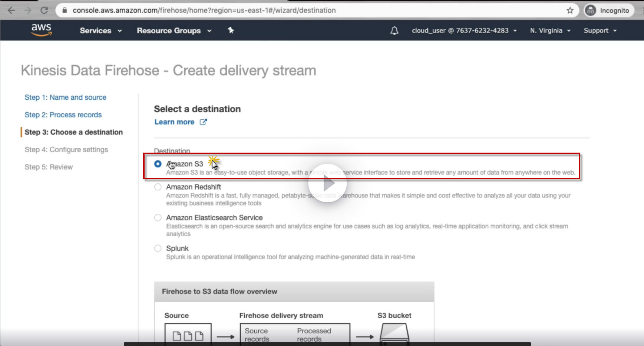Open the Learn more link
The width and height of the screenshot is (644, 346).
point(174,122)
